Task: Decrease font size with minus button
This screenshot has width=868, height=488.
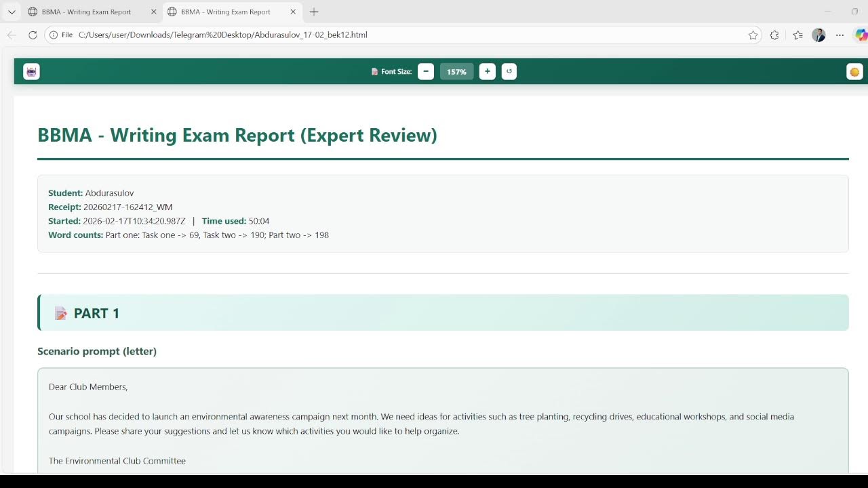Action: [426, 71]
